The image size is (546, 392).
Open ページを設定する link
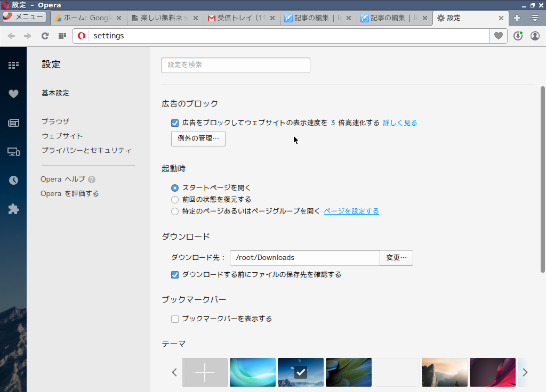(351, 211)
